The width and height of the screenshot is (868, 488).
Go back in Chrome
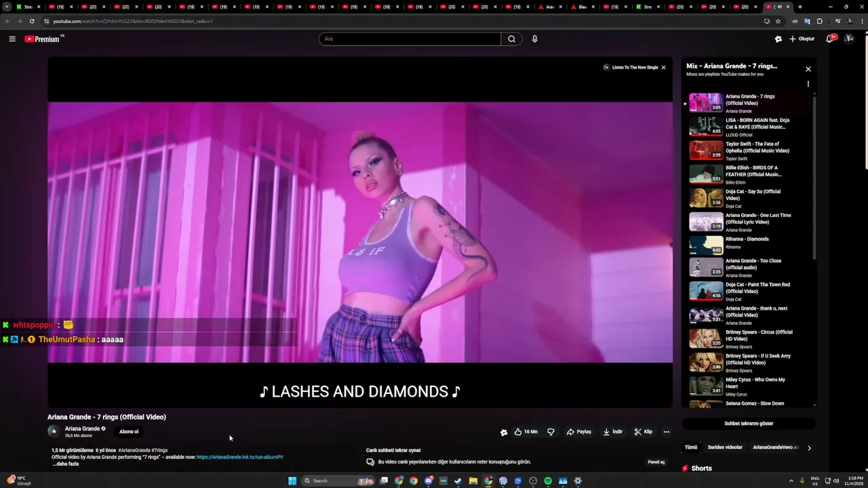tap(7, 21)
